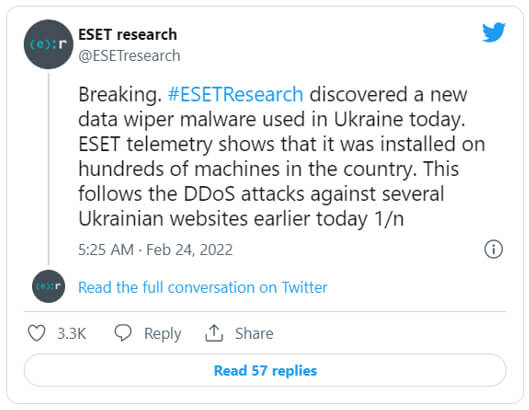Like the tweet with the heart icon
Viewport: 529px width, 410px height.
pyautogui.click(x=36, y=333)
